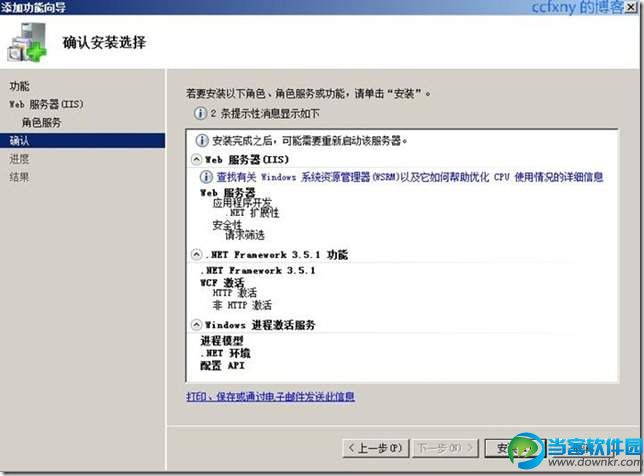This screenshot has height=476, width=644.
Task: Collapse the Web 服务器(IIS) section
Action: pos(196,159)
